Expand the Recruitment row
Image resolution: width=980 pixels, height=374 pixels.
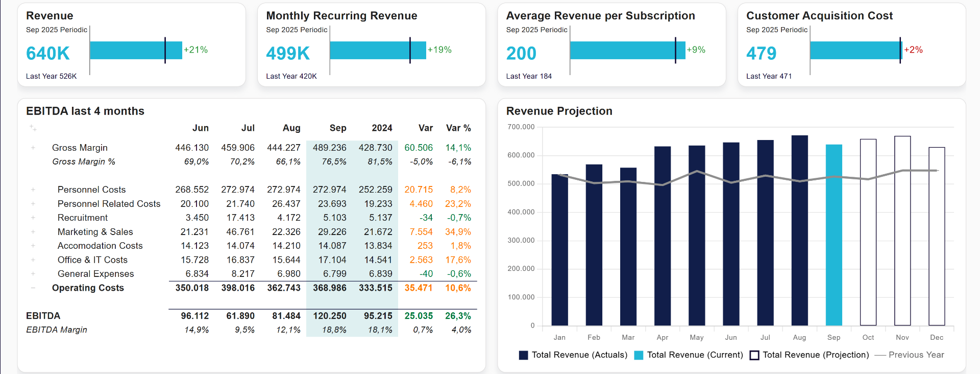[33, 218]
